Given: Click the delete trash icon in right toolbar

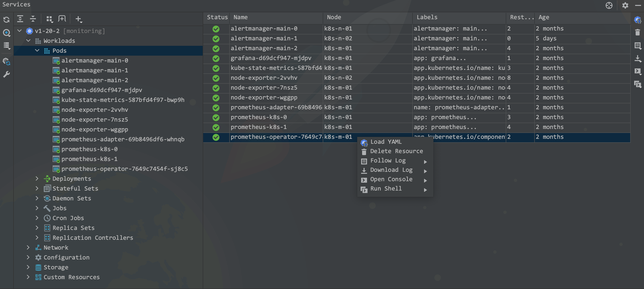Looking at the screenshot, I should tap(638, 32).
